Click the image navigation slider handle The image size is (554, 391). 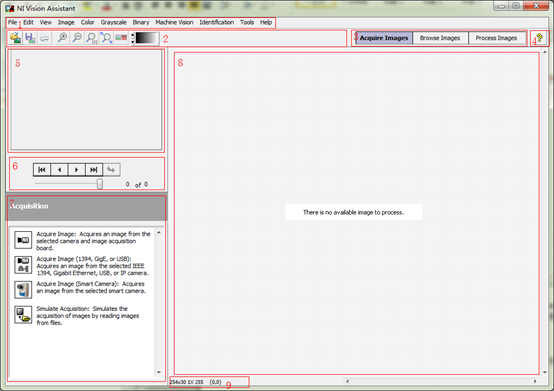pyautogui.click(x=100, y=184)
